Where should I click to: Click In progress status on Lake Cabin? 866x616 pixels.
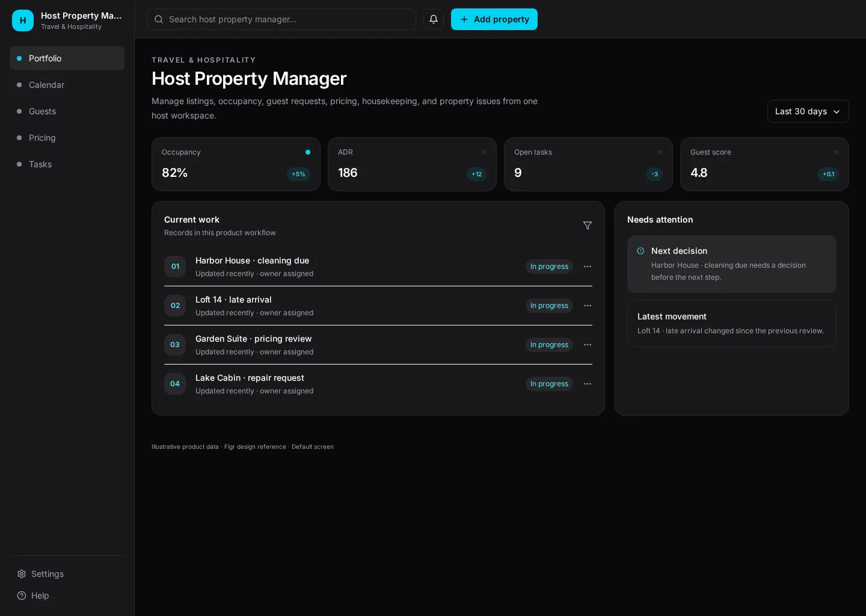point(549,384)
